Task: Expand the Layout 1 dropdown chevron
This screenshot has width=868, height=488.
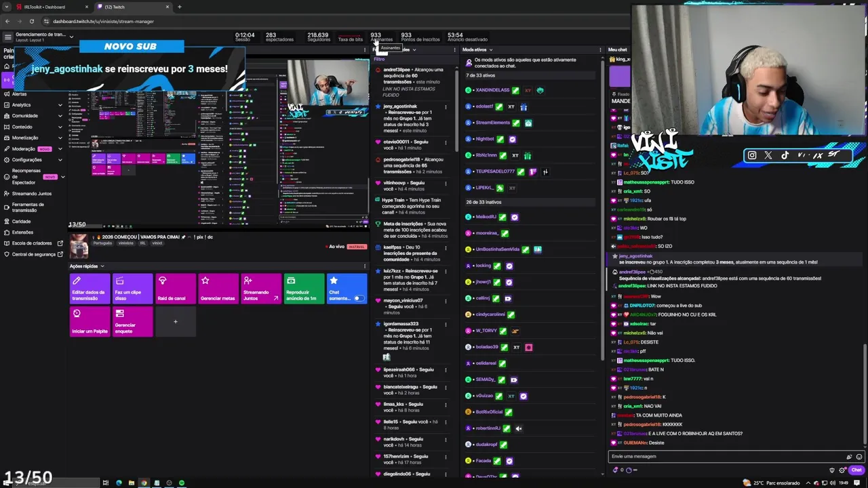Action: 71,37
